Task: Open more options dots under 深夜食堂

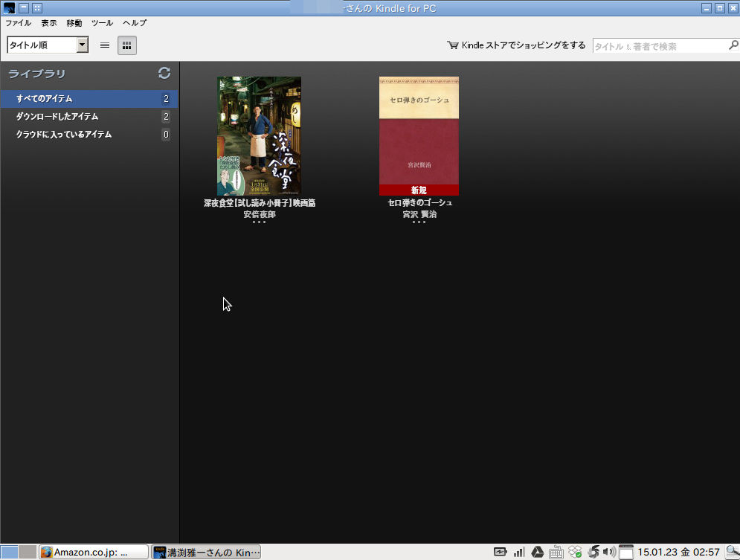Action: coord(259,222)
